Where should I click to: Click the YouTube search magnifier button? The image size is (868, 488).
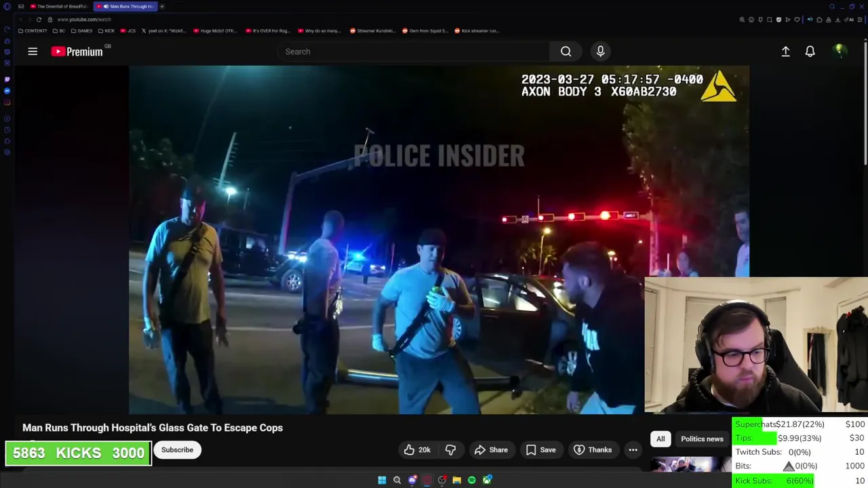click(566, 52)
